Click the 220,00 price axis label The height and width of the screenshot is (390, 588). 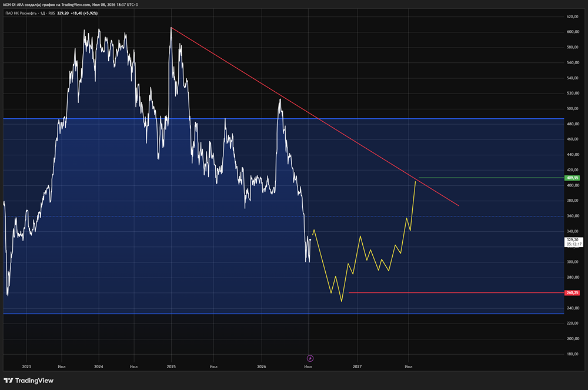[572, 324]
